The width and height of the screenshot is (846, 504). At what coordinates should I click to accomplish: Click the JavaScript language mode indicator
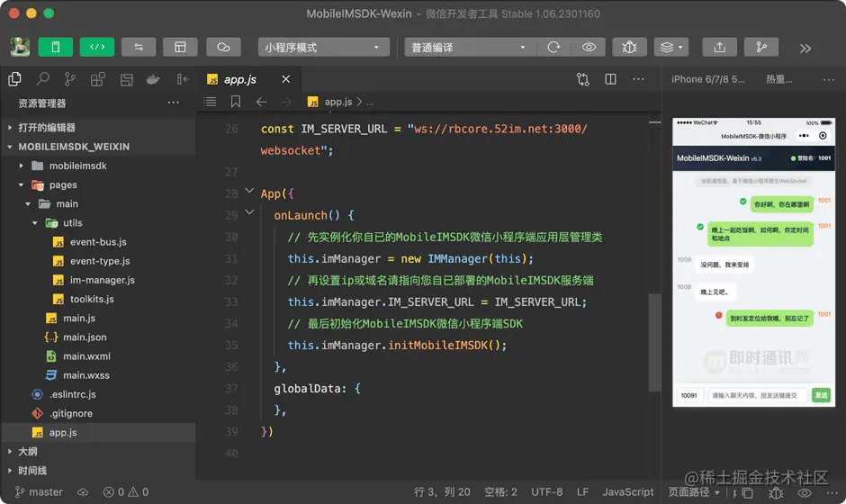coord(628,492)
